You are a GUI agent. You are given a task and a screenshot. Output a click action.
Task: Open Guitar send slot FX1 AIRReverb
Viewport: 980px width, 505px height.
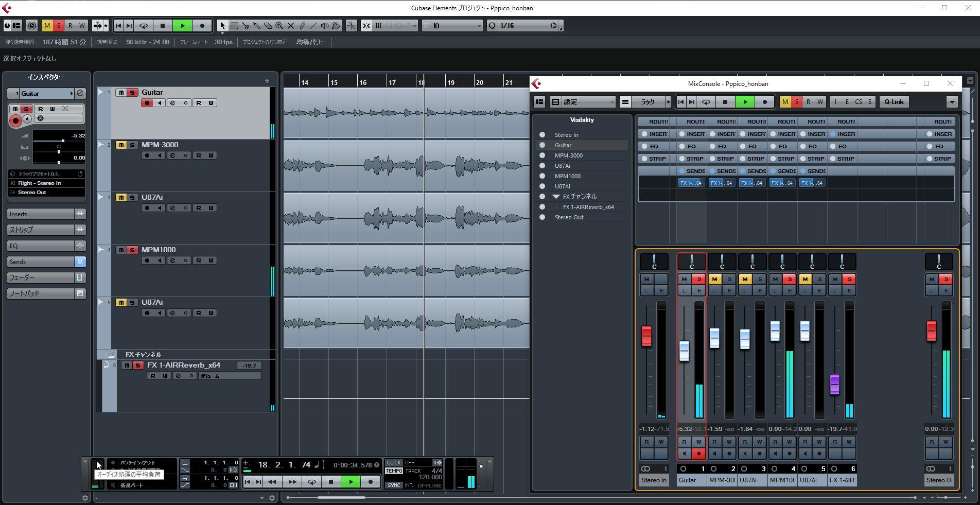[691, 183]
